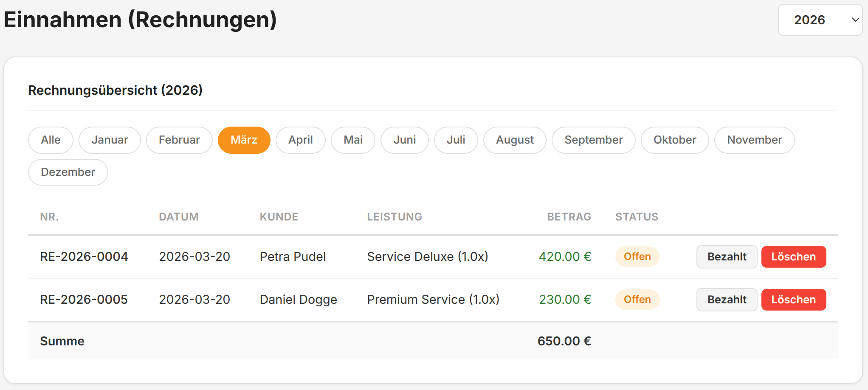
Task: Select the November month filter
Action: [x=754, y=140]
